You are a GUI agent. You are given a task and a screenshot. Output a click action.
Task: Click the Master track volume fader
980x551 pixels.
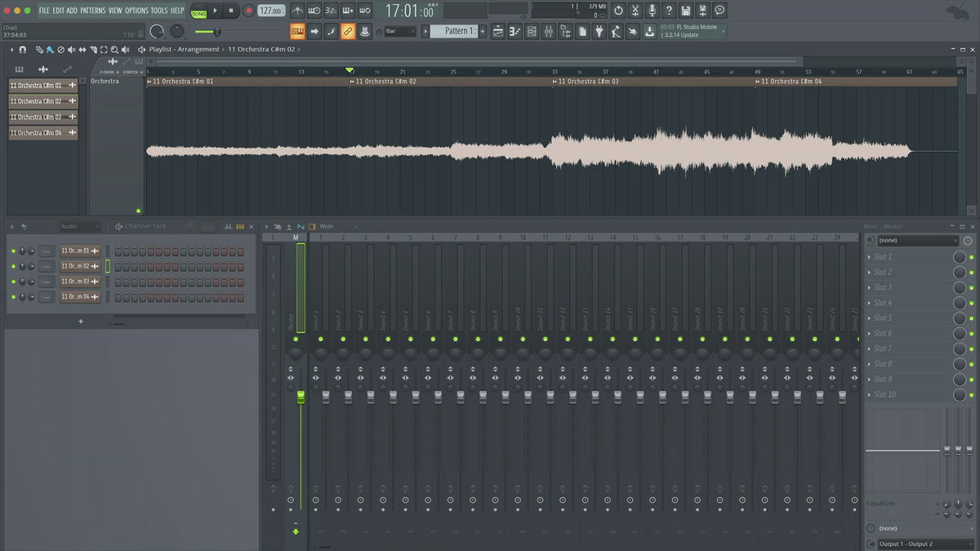301,397
